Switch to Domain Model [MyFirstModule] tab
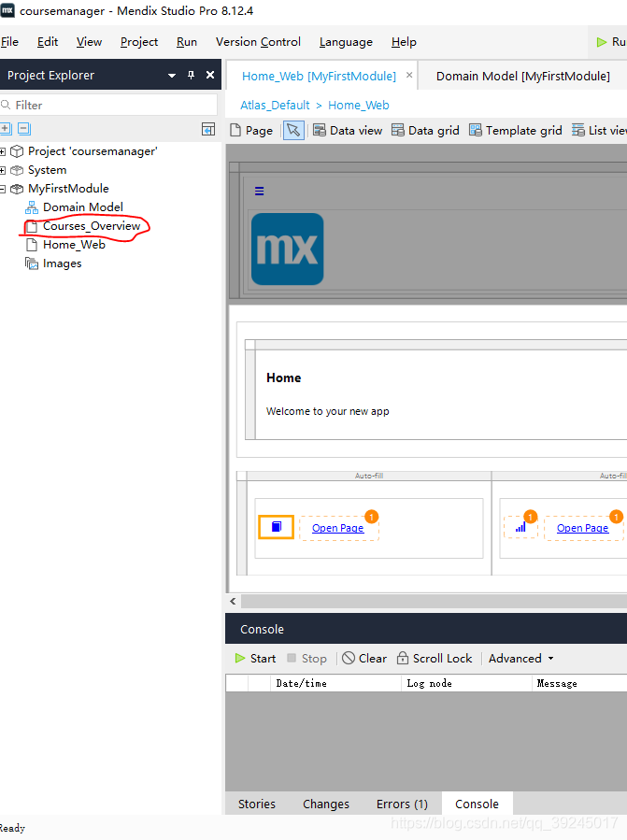627x840 pixels. coord(522,76)
